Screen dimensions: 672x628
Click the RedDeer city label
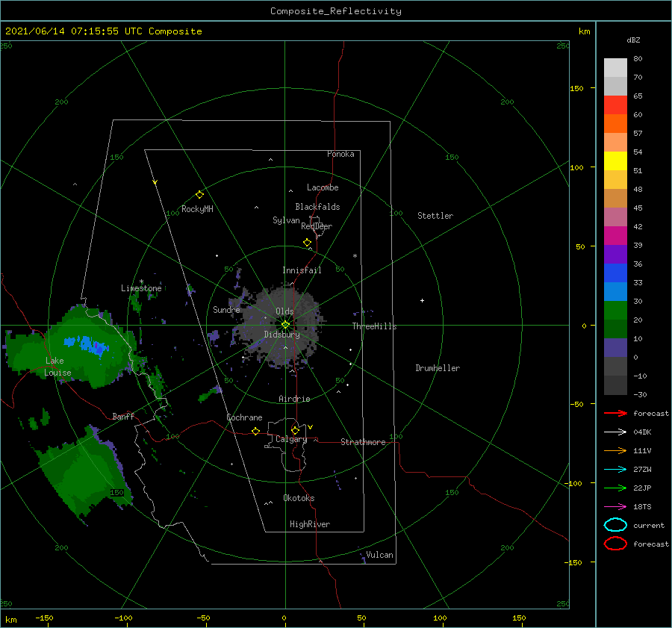point(317,226)
